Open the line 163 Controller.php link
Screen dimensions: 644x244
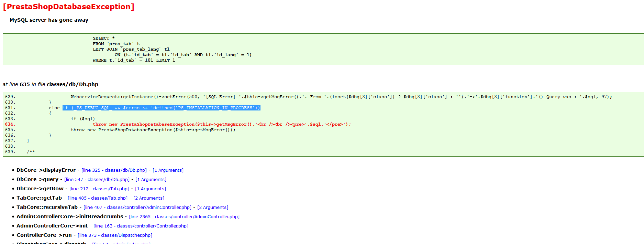[x=141, y=226]
